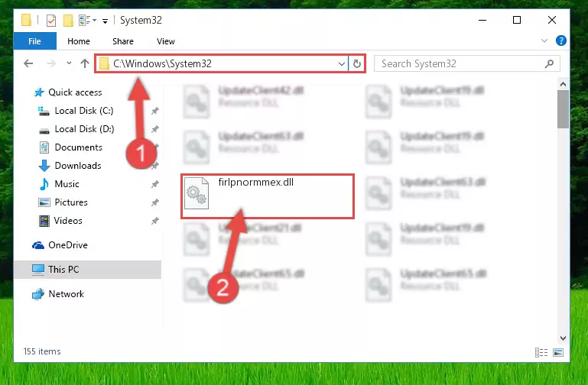Click the Back navigation arrow
Viewport: 588px width, 385px height.
(28, 63)
